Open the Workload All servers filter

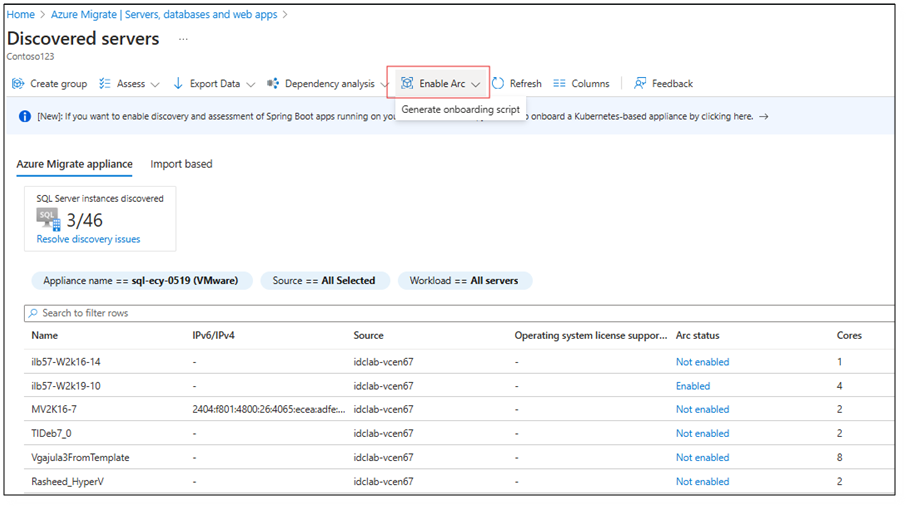[x=464, y=280]
